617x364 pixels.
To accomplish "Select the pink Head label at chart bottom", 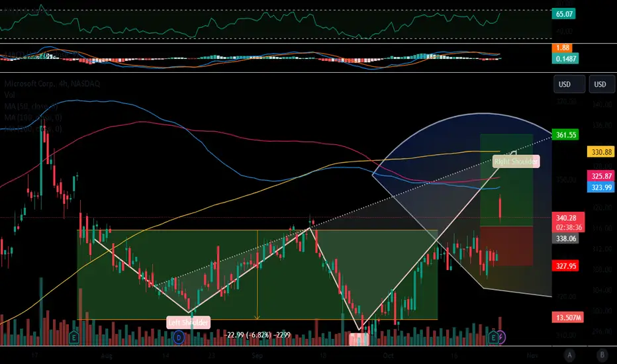I will pyautogui.click(x=359, y=339).
